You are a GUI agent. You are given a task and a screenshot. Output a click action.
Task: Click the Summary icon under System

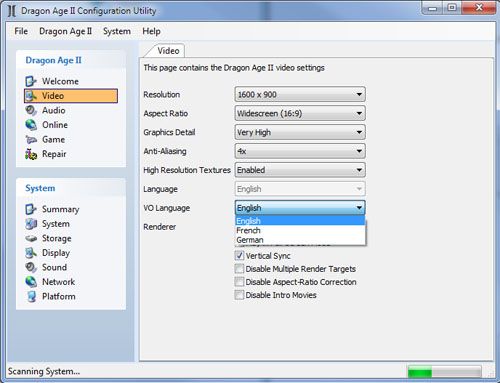tap(31, 209)
